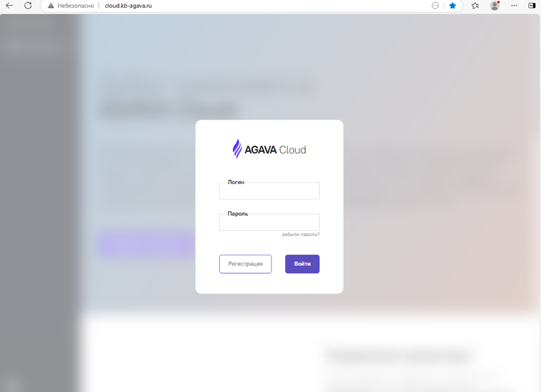Focus the Логин input box
The height and width of the screenshot is (392, 541).
269,191
